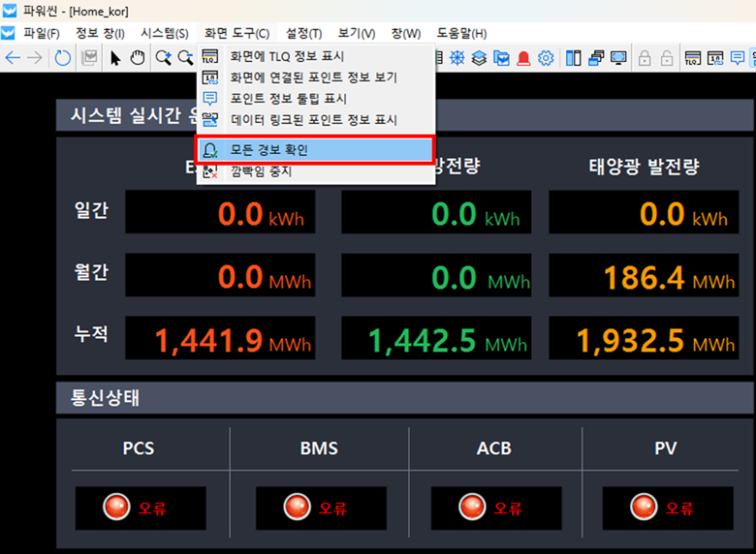Open the blue gear settings icon

tap(546, 58)
